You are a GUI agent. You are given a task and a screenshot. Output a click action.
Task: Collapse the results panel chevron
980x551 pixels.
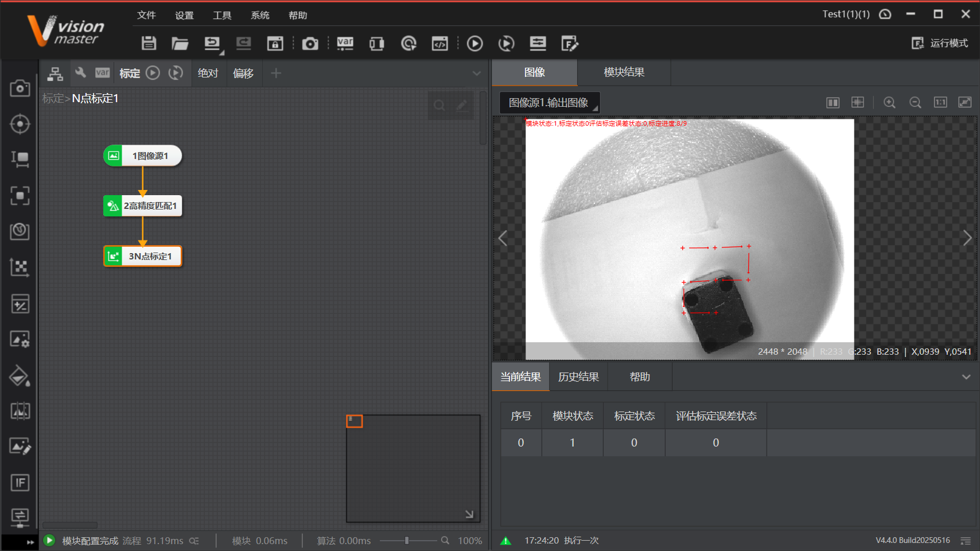966,377
